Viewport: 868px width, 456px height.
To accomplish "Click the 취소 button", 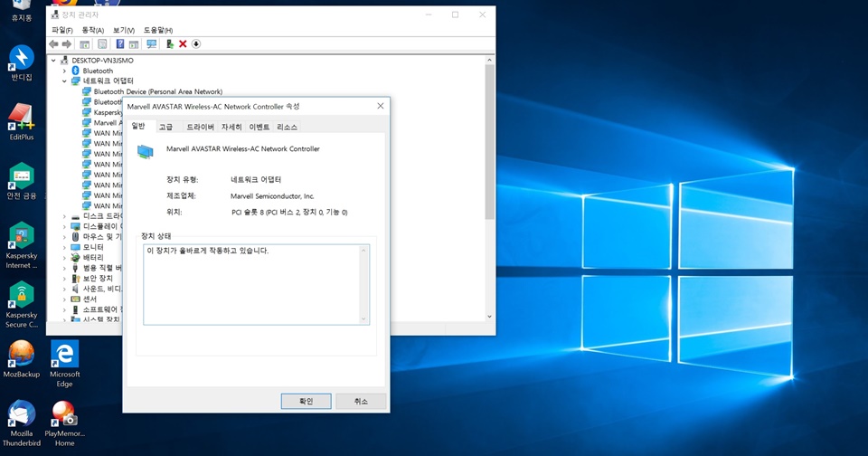I will click(361, 401).
